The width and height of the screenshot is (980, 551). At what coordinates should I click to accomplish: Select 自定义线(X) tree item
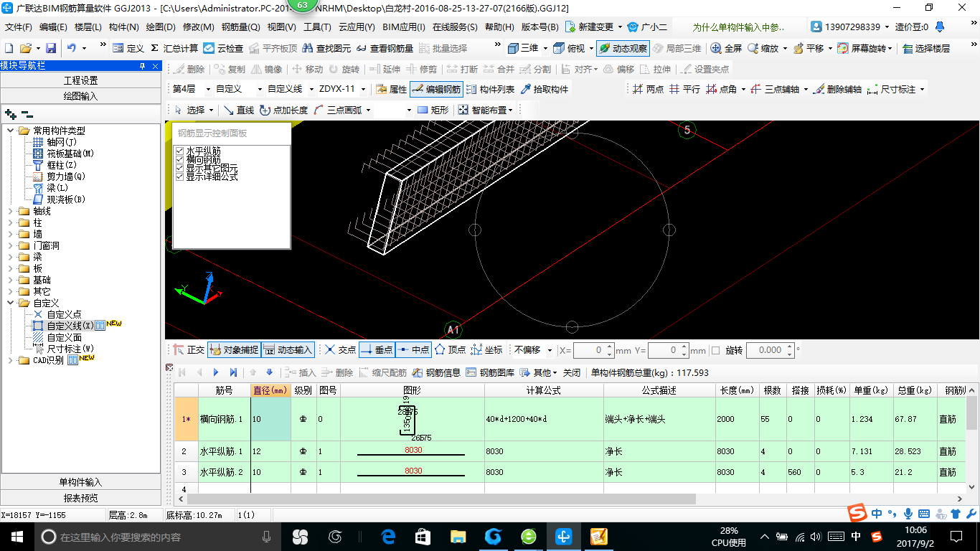point(70,326)
